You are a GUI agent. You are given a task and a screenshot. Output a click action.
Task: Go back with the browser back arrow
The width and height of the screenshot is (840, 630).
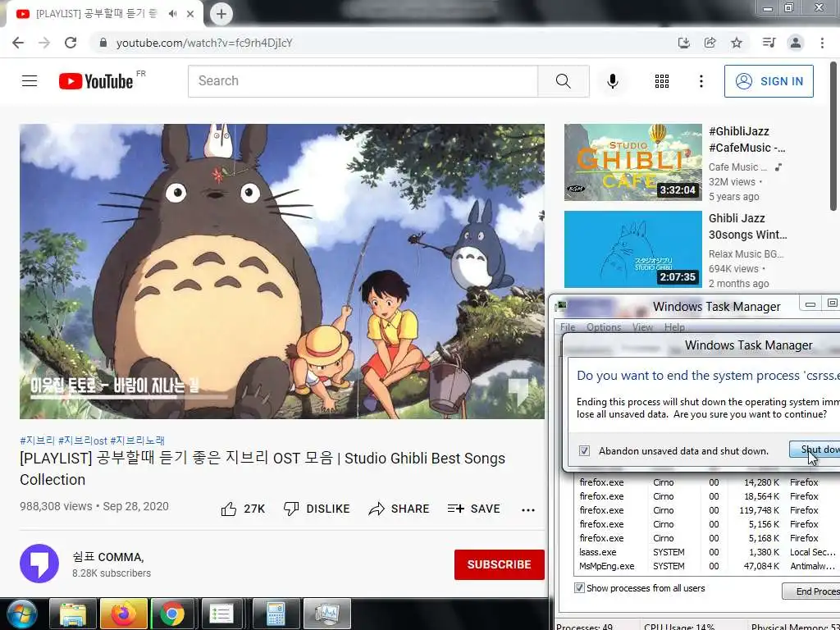[x=18, y=43]
